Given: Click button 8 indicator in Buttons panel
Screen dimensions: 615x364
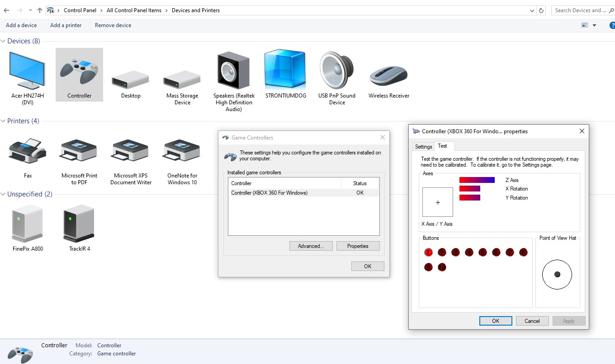Looking at the screenshot, I should [x=523, y=252].
